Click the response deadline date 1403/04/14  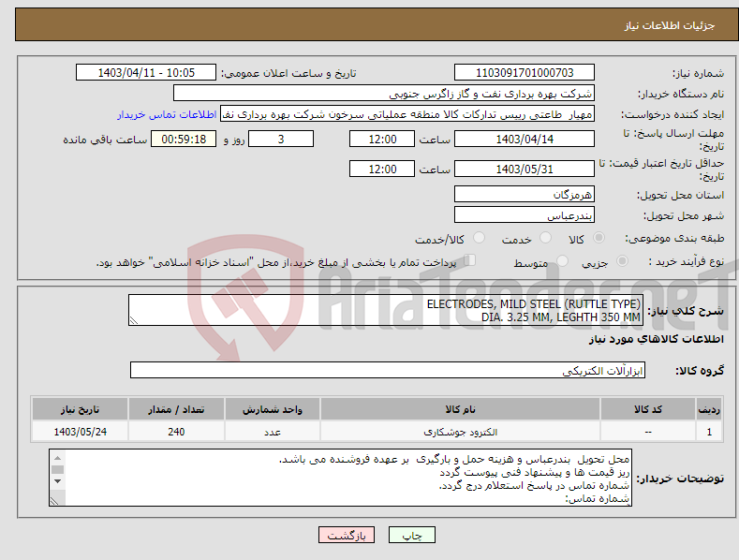coord(525,139)
